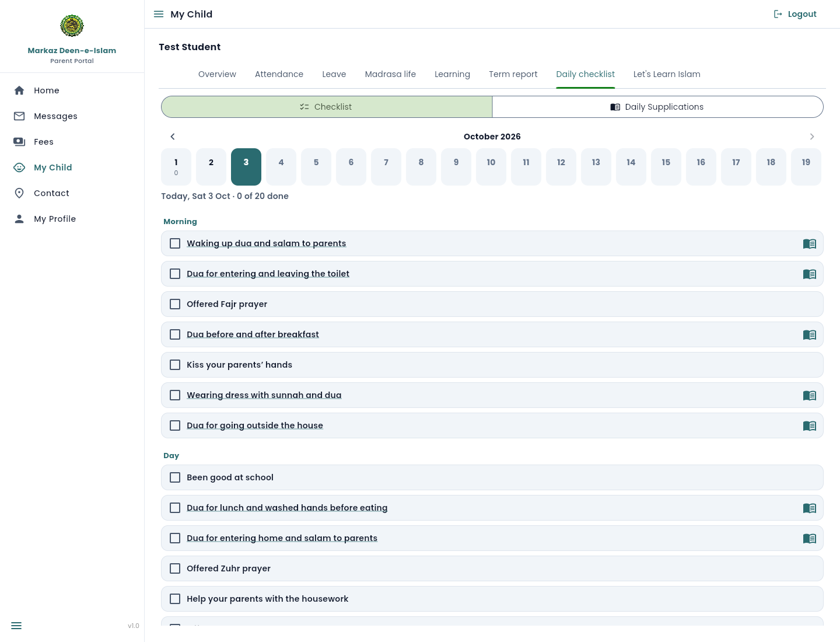Select day 1 in date strip
This screenshot has height=642, width=840.
click(176, 167)
